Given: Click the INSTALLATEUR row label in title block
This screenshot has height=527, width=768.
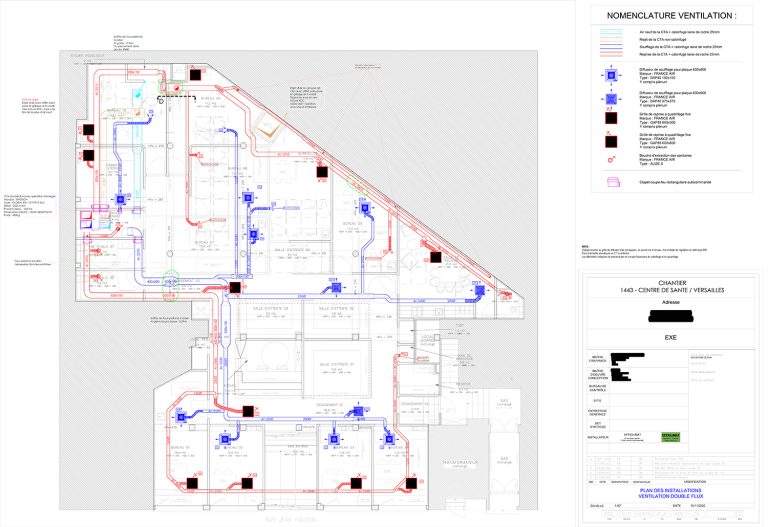Looking at the screenshot, I should tap(597, 437).
